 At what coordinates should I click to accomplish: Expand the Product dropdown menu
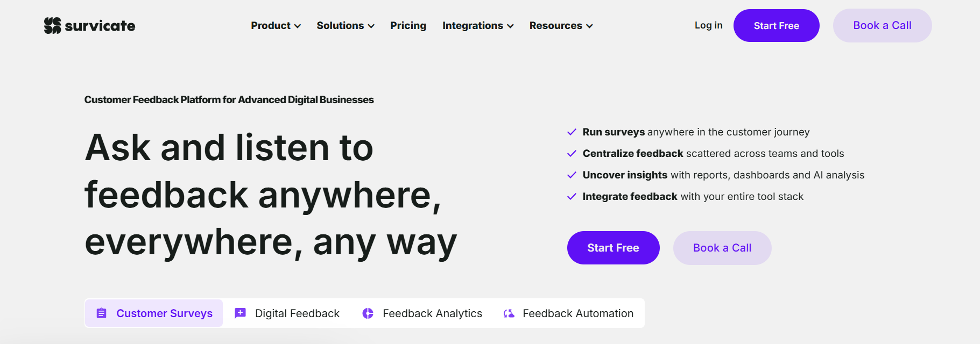pos(276,26)
